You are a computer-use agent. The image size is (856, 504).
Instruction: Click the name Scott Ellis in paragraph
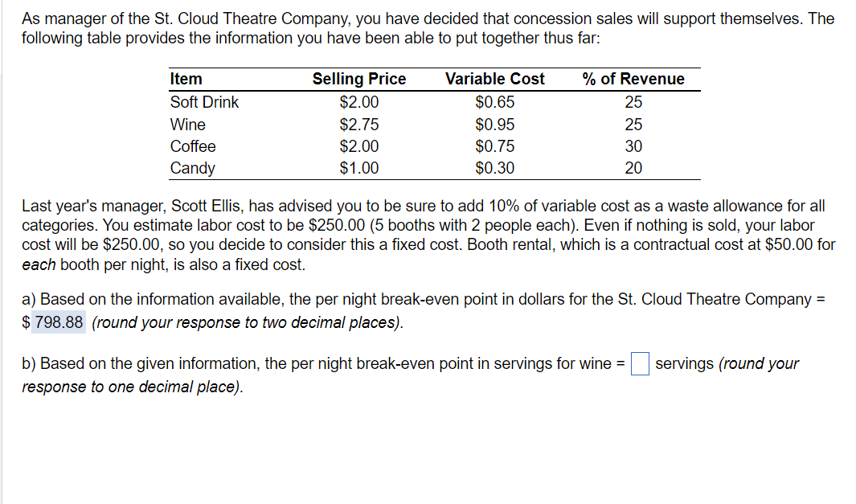(207, 206)
